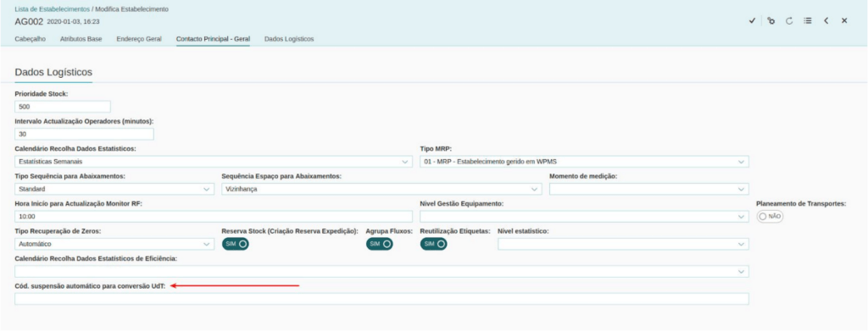The image size is (868, 331).
Task: Click the AG002 record title
Action: point(29,21)
